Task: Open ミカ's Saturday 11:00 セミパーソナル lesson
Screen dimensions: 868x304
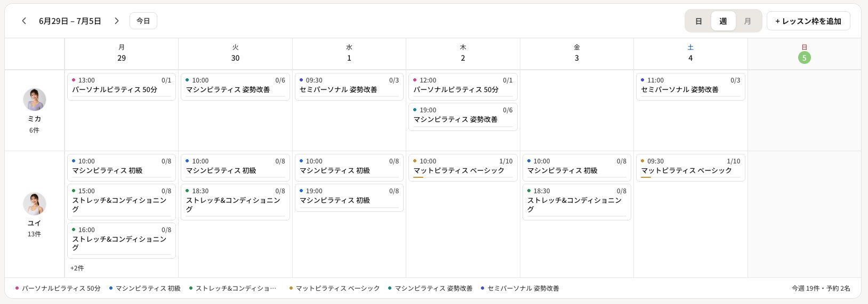Action: click(x=690, y=87)
